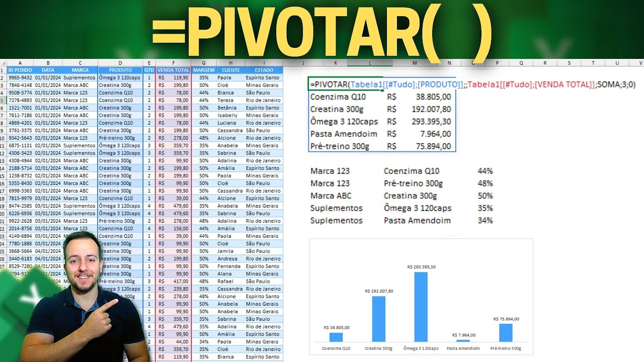Select the Creatina 300g chart bar

click(379, 319)
